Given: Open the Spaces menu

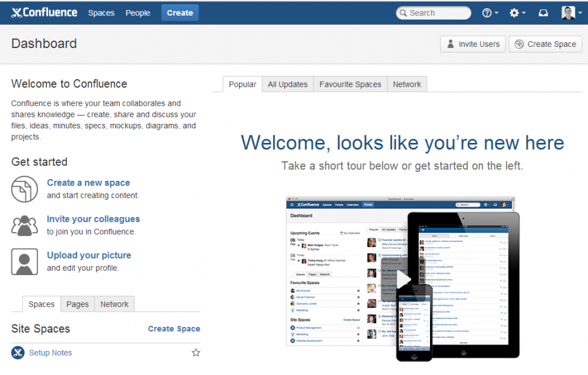Looking at the screenshot, I should coord(101,12).
